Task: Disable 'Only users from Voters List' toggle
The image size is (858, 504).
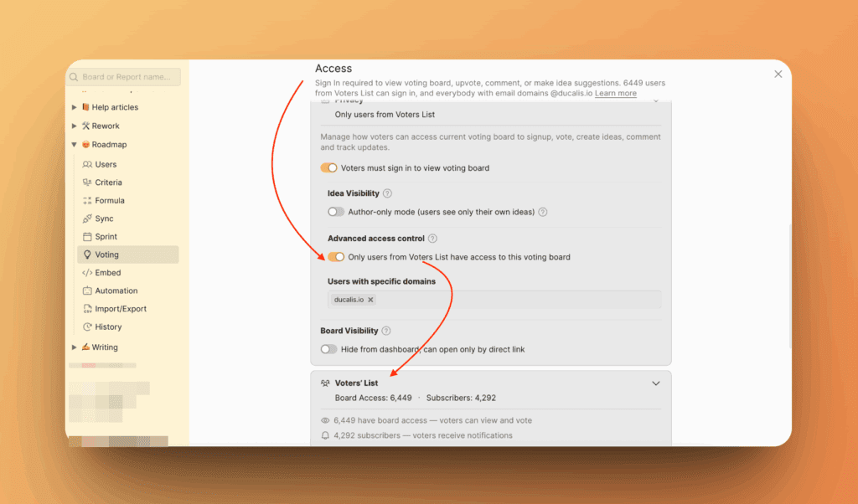Action: [336, 257]
